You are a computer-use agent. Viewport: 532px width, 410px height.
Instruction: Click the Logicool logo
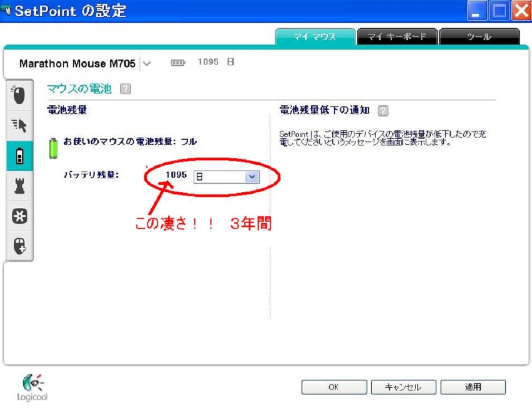coord(32,388)
